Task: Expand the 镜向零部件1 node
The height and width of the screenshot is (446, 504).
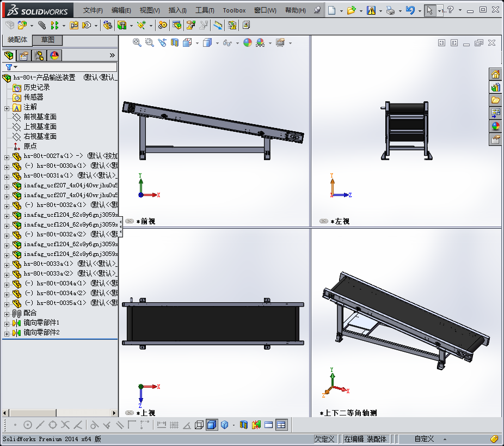Action: [7, 324]
